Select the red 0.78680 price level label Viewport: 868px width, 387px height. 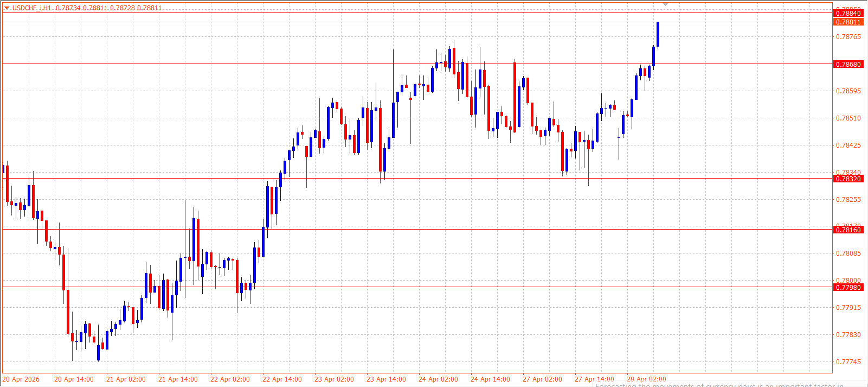pyautogui.click(x=848, y=64)
